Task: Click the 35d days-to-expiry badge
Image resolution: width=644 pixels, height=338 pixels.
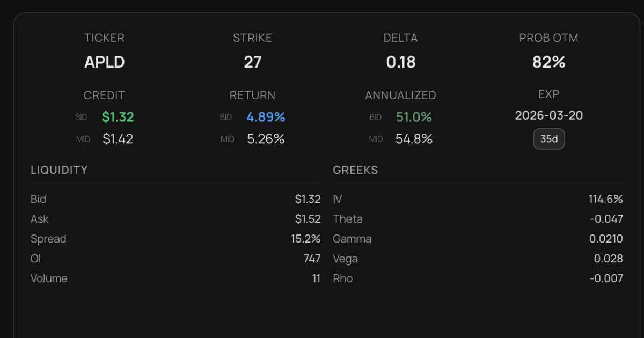Action: (548, 139)
